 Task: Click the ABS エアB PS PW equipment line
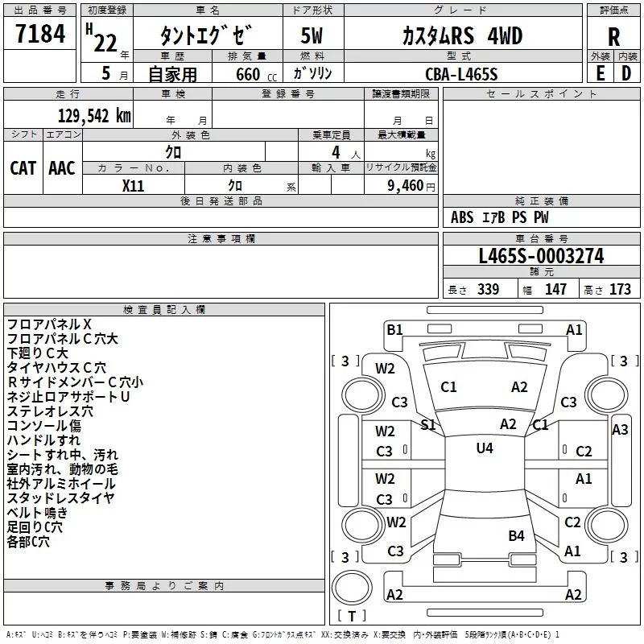500,217
